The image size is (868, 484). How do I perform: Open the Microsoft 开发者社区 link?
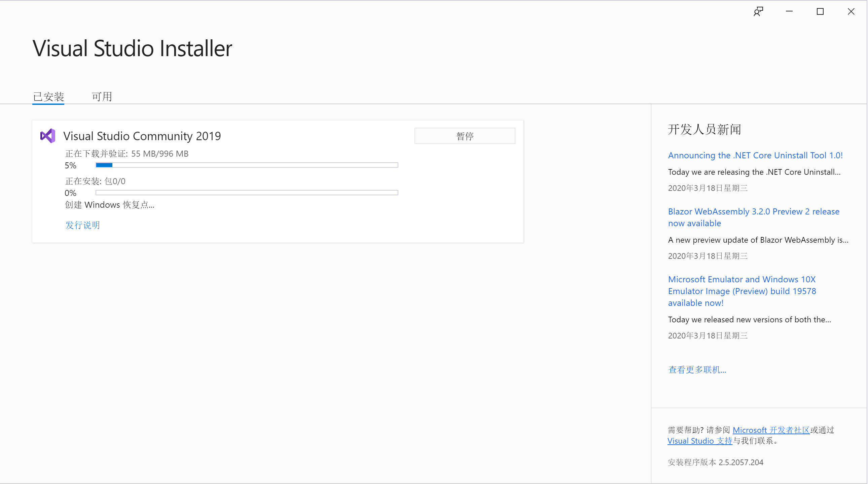771,430
